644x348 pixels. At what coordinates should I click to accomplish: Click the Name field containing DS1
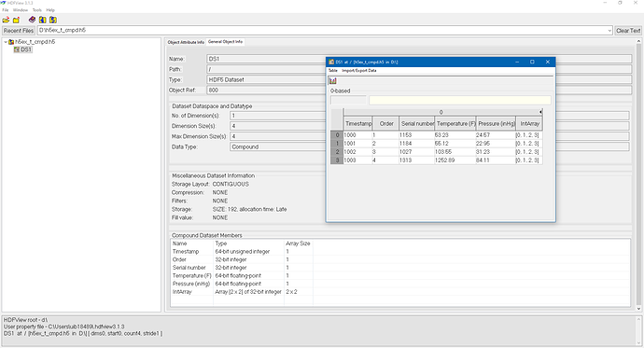pyautogui.click(x=266, y=59)
